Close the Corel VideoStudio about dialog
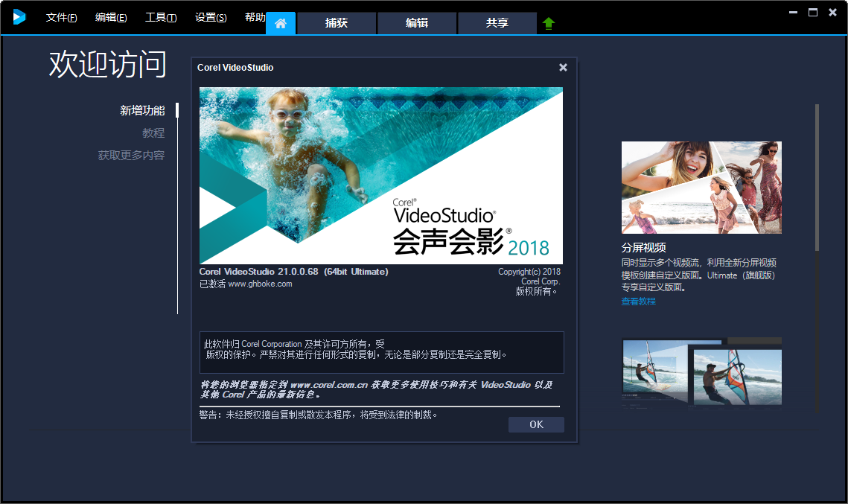This screenshot has width=848, height=504. tap(563, 67)
